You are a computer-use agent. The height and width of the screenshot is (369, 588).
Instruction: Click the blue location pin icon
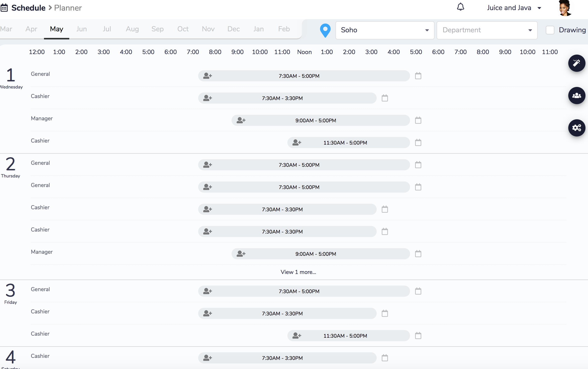[x=325, y=30]
